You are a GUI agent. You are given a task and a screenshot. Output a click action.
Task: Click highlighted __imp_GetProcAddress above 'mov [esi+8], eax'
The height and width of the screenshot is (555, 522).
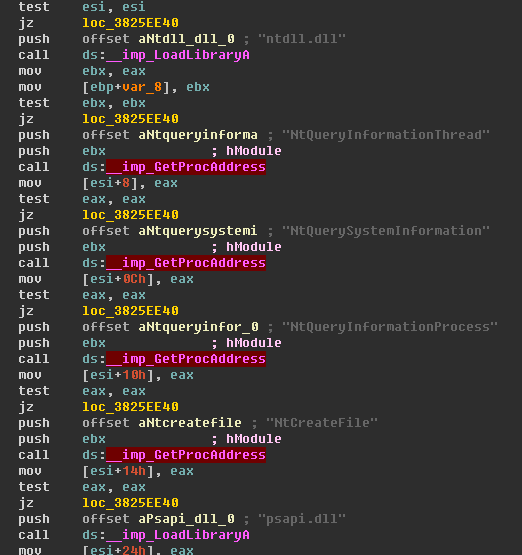(186, 167)
